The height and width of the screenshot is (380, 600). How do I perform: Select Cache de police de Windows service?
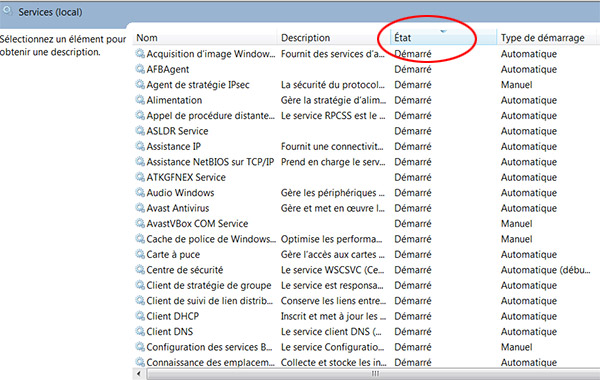(x=211, y=239)
